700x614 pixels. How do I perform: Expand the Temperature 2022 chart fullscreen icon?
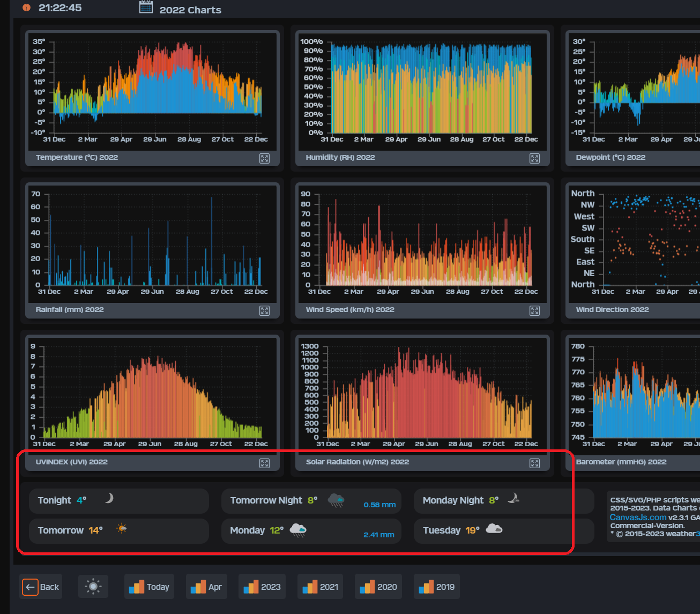click(x=265, y=158)
